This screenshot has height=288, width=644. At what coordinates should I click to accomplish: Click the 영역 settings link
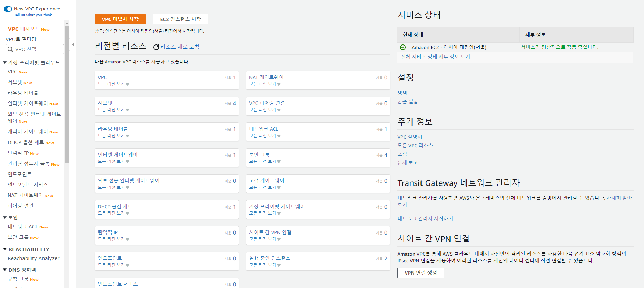coord(402,93)
